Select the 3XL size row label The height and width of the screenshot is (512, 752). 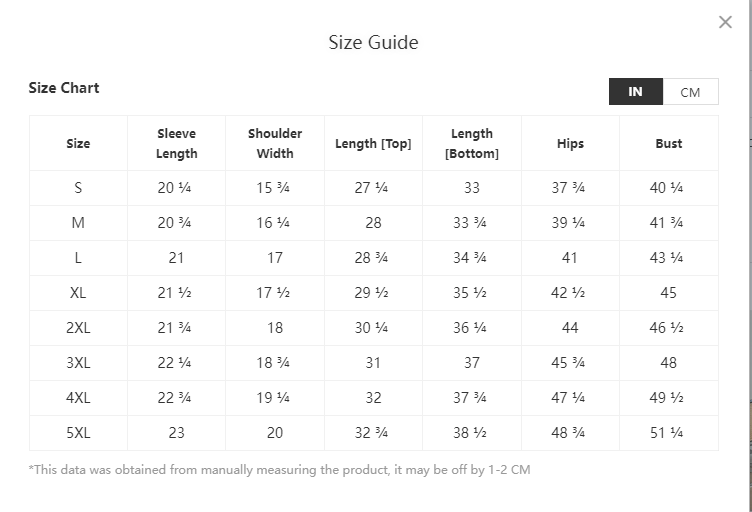(x=78, y=363)
